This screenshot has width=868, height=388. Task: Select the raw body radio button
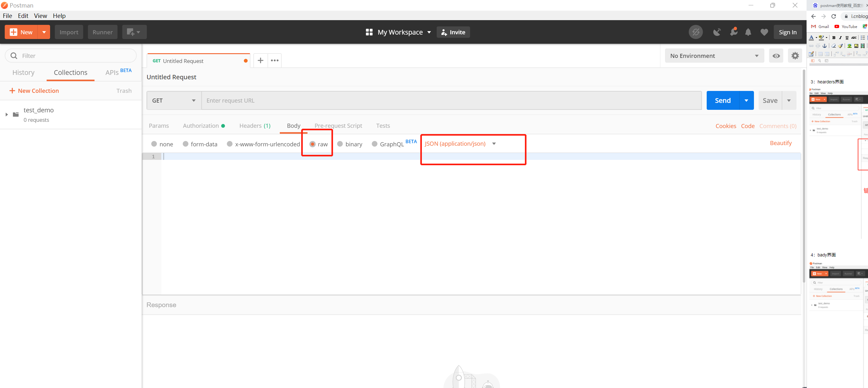pyautogui.click(x=312, y=144)
